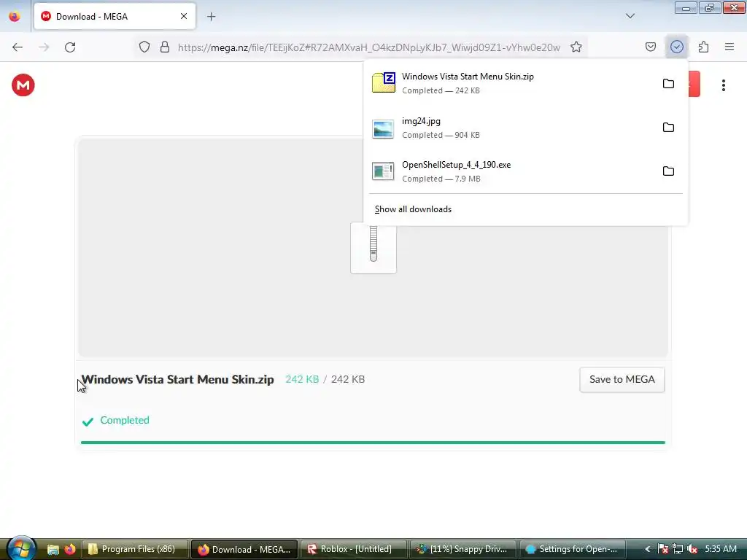
Task: Open the MEGA three-dots options menu
Action: [723, 85]
